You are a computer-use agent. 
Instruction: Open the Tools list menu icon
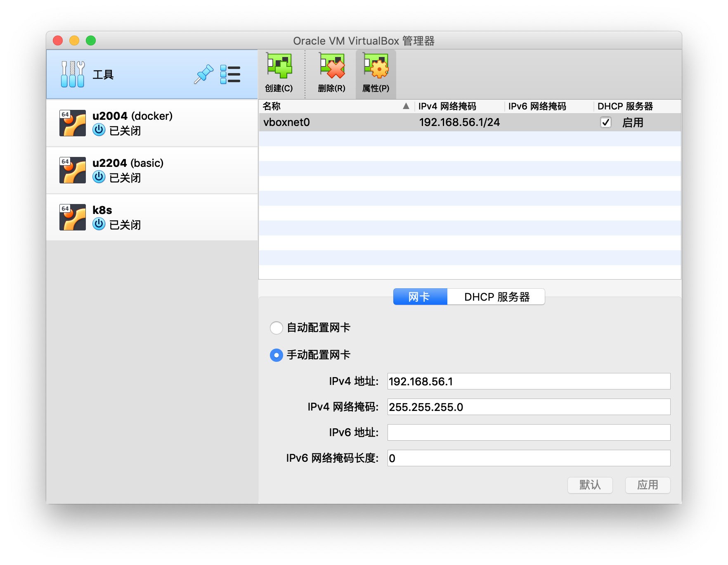[x=230, y=74]
